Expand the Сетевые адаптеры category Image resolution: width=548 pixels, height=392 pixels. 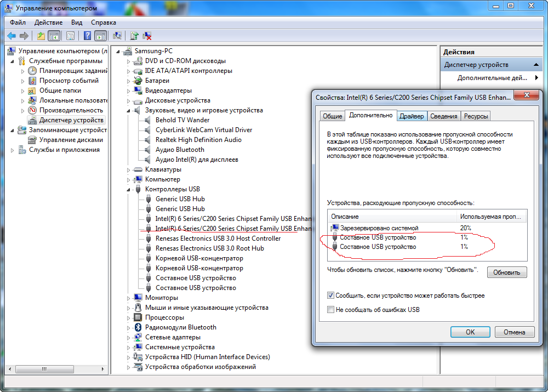pyautogui.click(x=129, y=338)
